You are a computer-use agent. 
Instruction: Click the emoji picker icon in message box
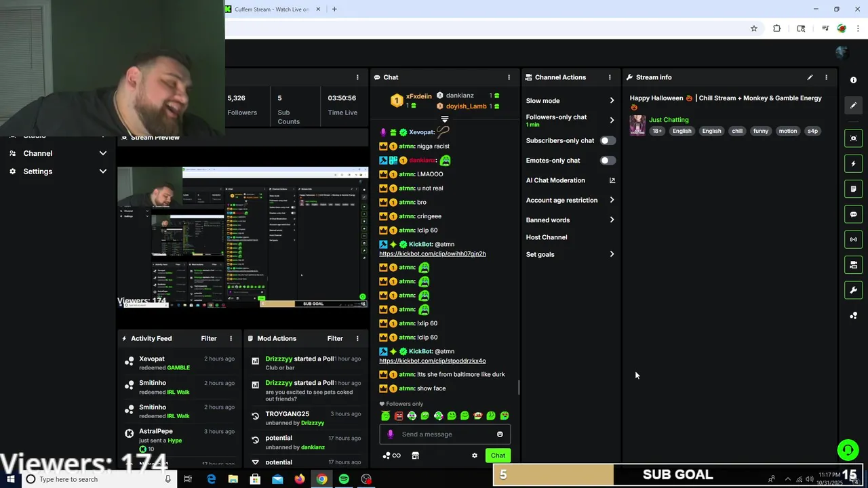500,434
